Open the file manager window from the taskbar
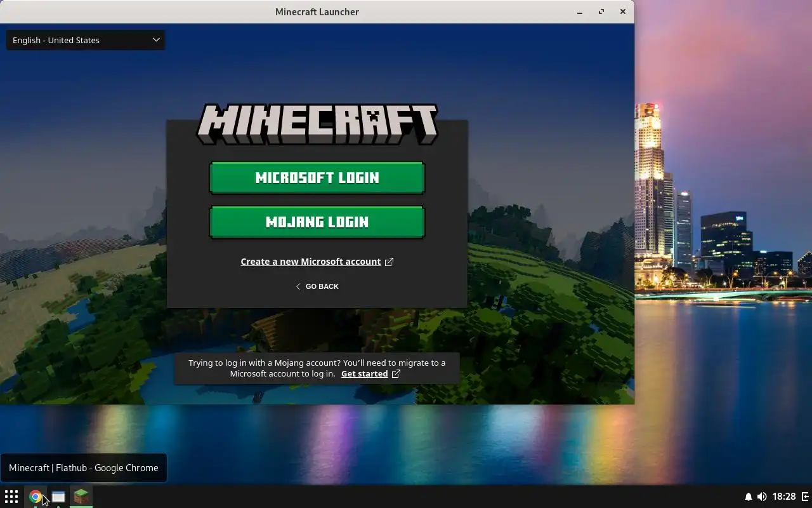812x508 pixels. [x=58, y=497]
